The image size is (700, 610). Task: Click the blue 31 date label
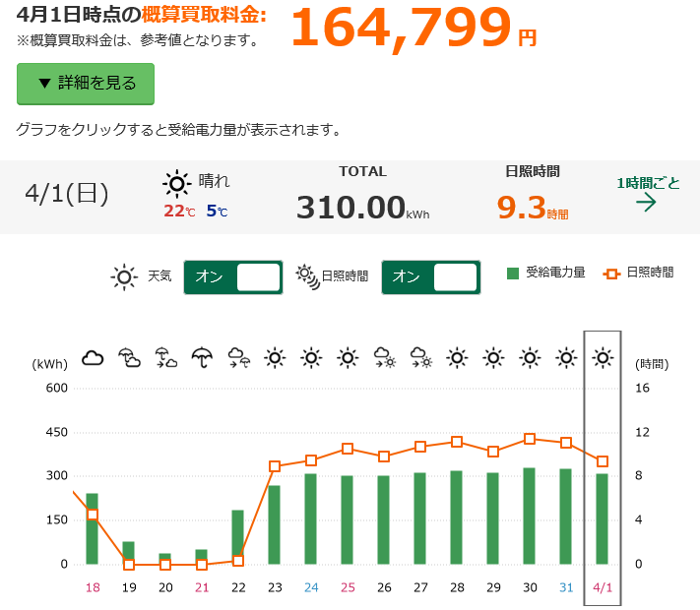566,587
